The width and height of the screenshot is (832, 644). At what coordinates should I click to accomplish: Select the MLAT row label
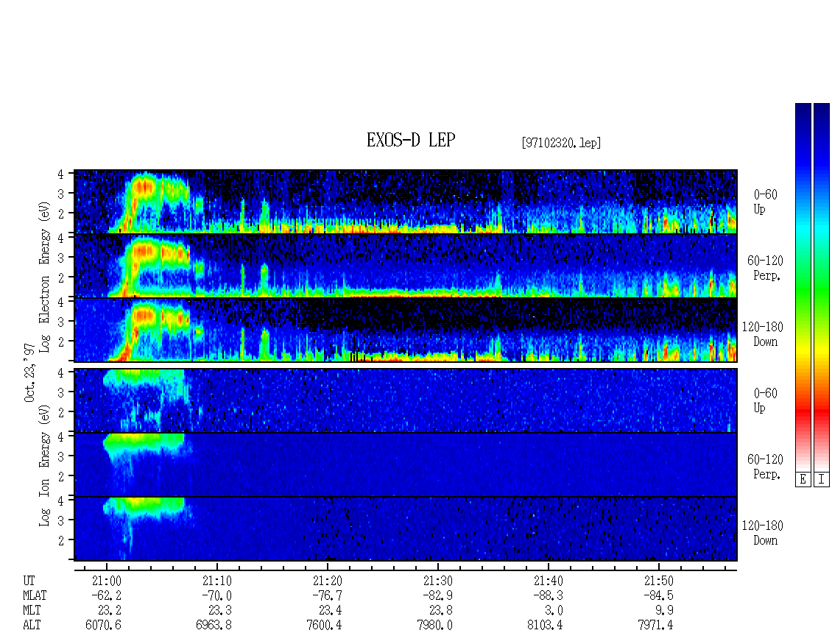35,595
